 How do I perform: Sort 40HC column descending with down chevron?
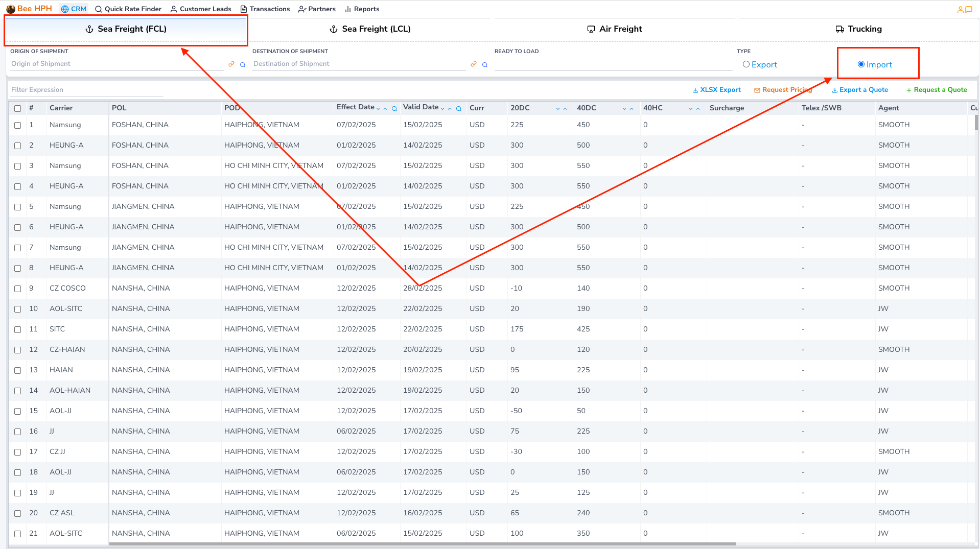click(x=691, y=109)
